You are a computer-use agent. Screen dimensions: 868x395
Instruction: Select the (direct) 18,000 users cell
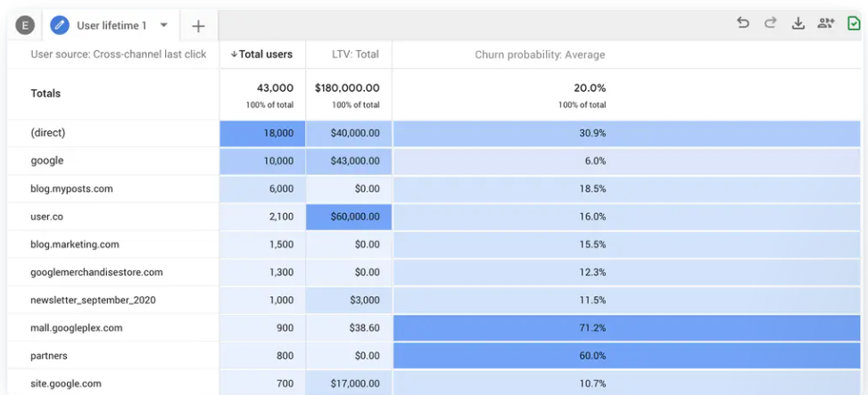click(x=262, y=134)
